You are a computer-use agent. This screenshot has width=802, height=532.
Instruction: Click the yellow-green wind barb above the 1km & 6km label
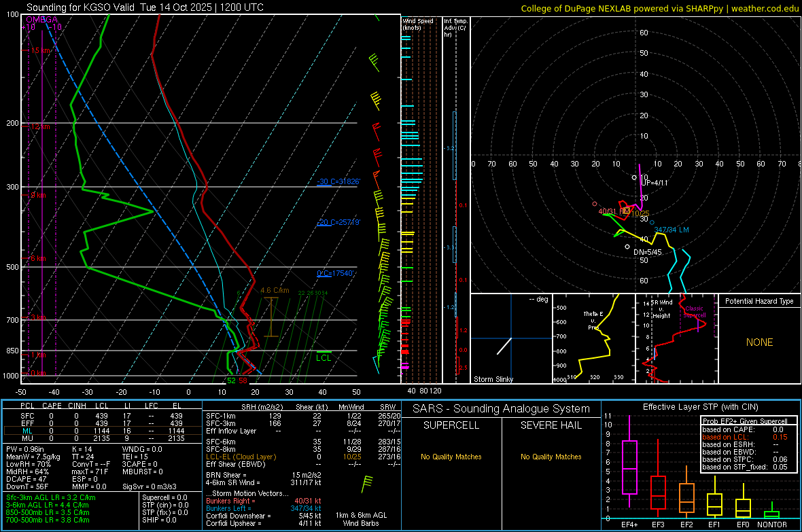[x=367, y=484]
